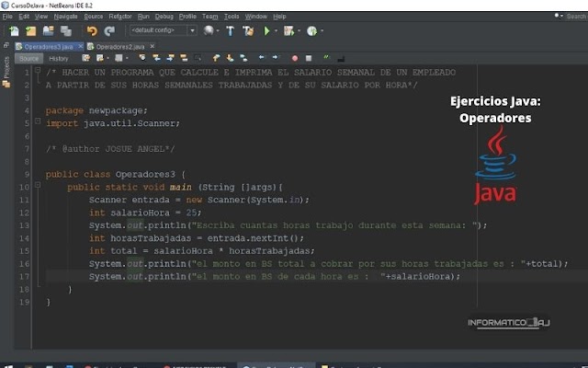Jump to last edit location icon
This screenshot has width=588, height=368.
click(85, 58)
